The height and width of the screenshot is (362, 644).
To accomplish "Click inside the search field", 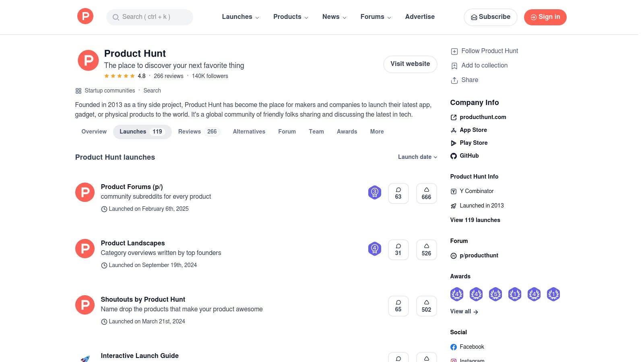I will pos(149,17).
